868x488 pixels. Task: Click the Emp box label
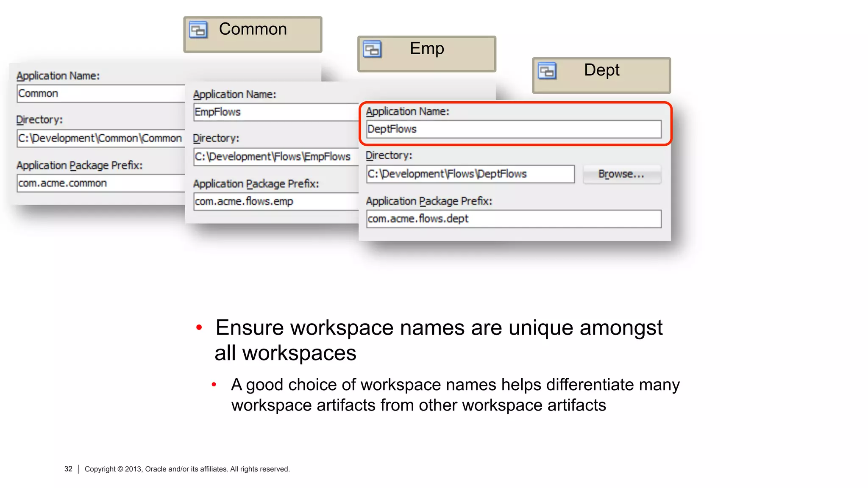[x=427, y=49]
